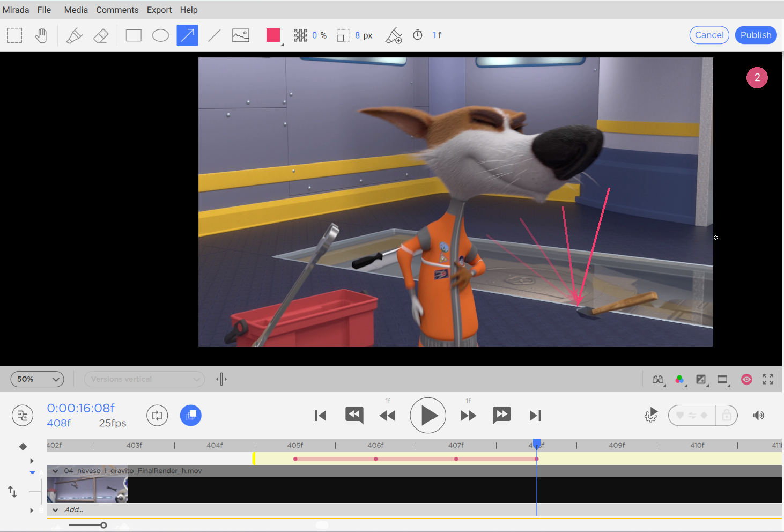Open the Help menu
Image resolution: width=784 pixels, height=532 pixels.
(x=189, y=10)
